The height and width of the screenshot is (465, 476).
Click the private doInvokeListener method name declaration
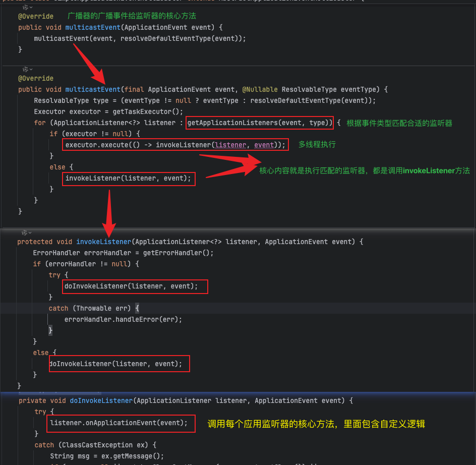click(x=101, y=400)
